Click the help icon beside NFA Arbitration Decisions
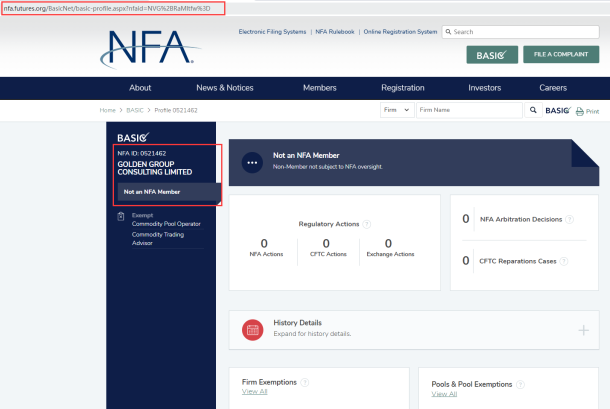610x409 pixels. 568,218
